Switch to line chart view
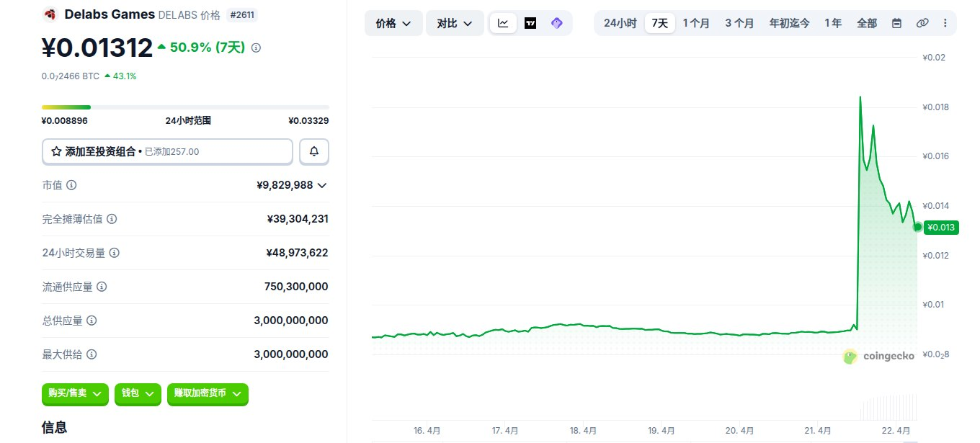The image size is (980, 443). 503,23
